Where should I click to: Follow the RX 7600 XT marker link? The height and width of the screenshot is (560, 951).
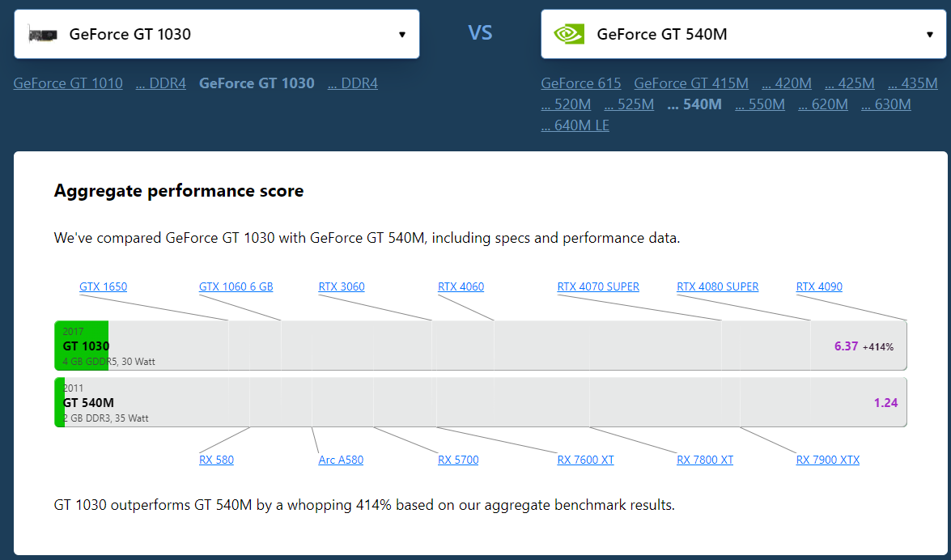coord(585,460)
